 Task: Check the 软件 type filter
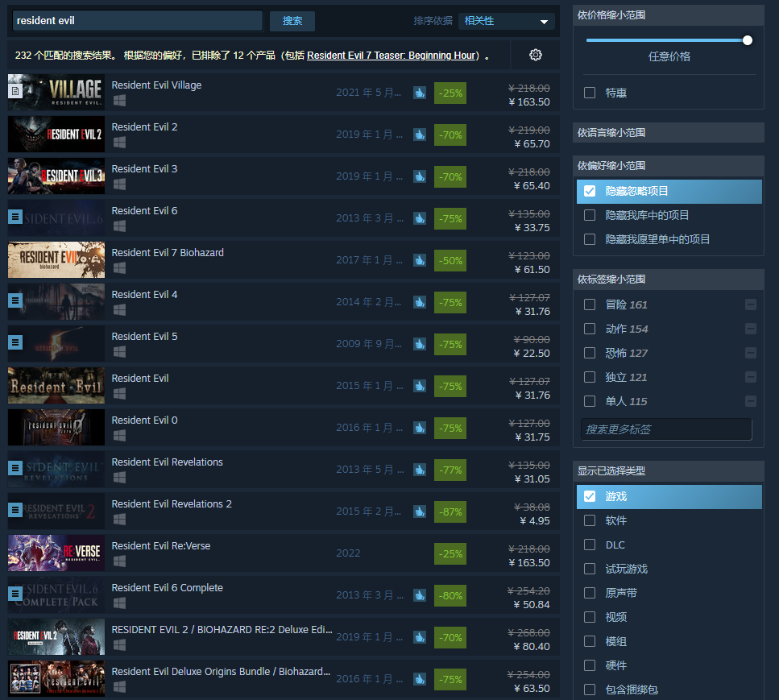pyautogui.click(x=590, y=520)
